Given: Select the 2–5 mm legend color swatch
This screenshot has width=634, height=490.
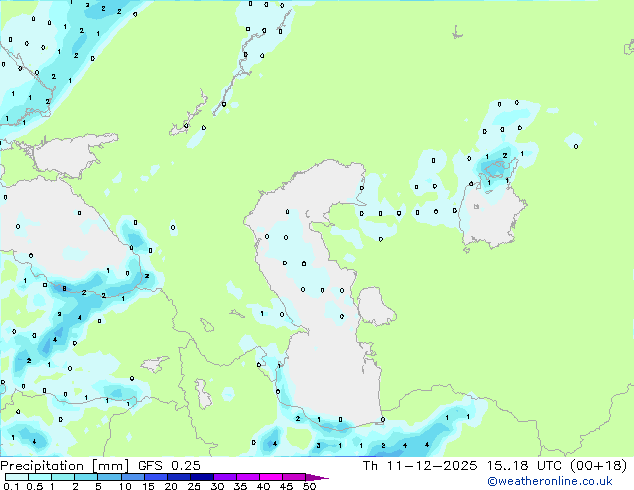Looking at the screenshot, I should click(x=86, y=477).
